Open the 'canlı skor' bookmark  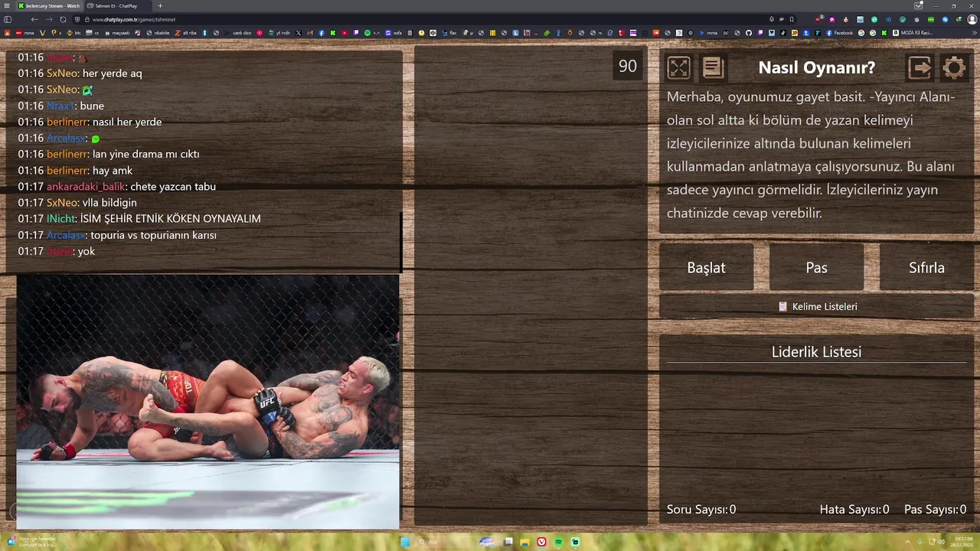coord(239,33)
